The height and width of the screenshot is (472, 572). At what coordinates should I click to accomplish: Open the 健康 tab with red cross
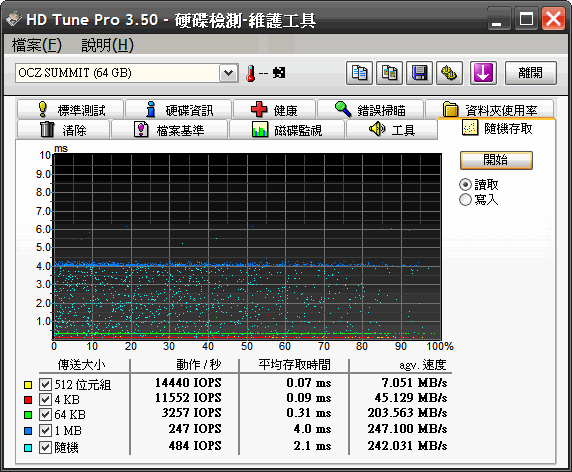[x=274, y=110]
